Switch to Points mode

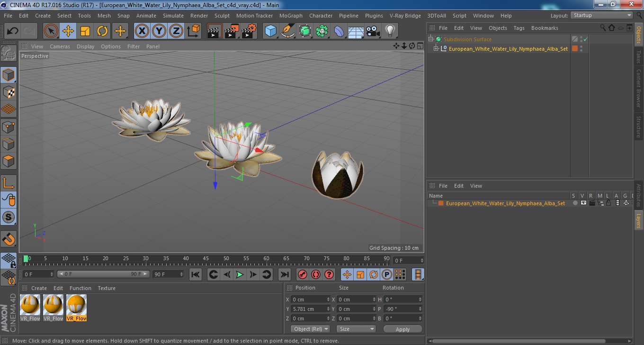click(9, 127)
